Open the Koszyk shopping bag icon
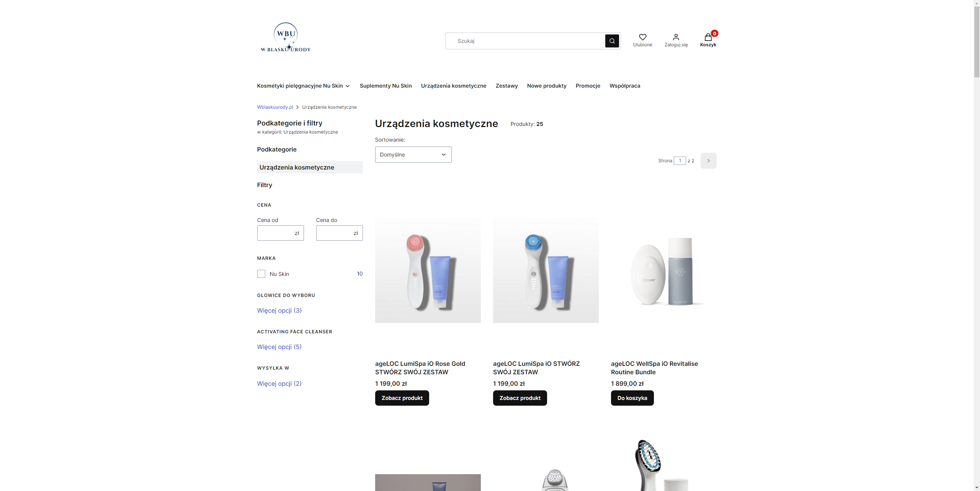This screenshot has width=980, height=491. (x=708, y=38)
